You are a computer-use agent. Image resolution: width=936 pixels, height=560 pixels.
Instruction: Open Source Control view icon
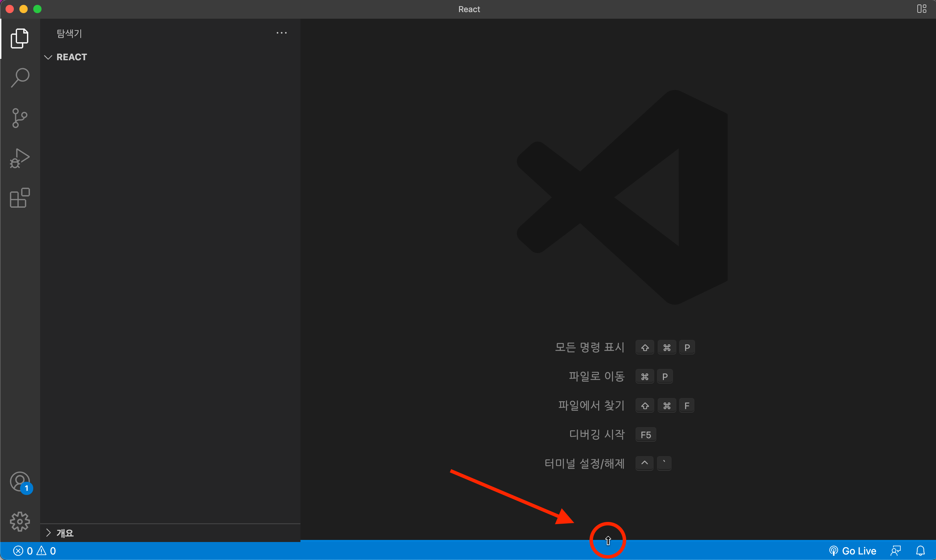(x=20, y=118)
